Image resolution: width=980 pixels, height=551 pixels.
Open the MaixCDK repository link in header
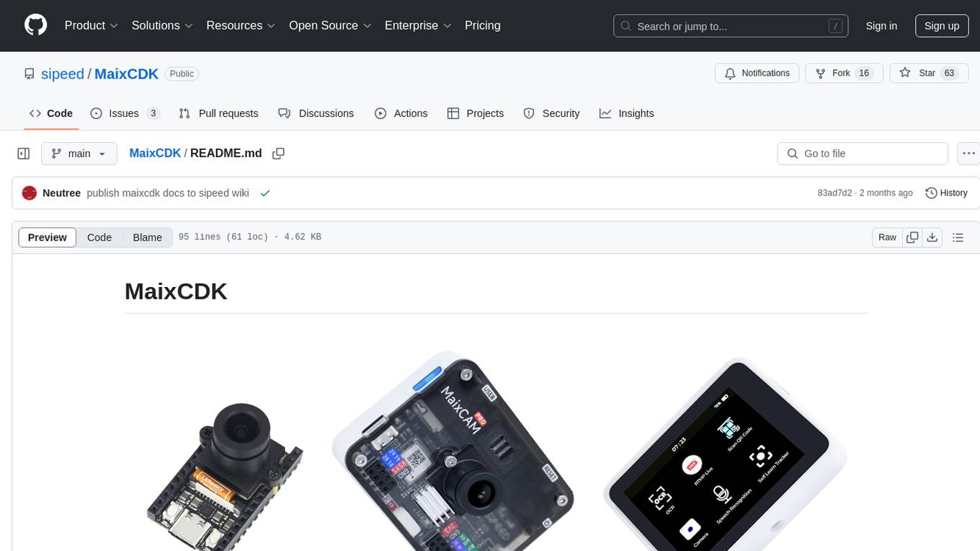pyautogui.click(x=126, y=74)
